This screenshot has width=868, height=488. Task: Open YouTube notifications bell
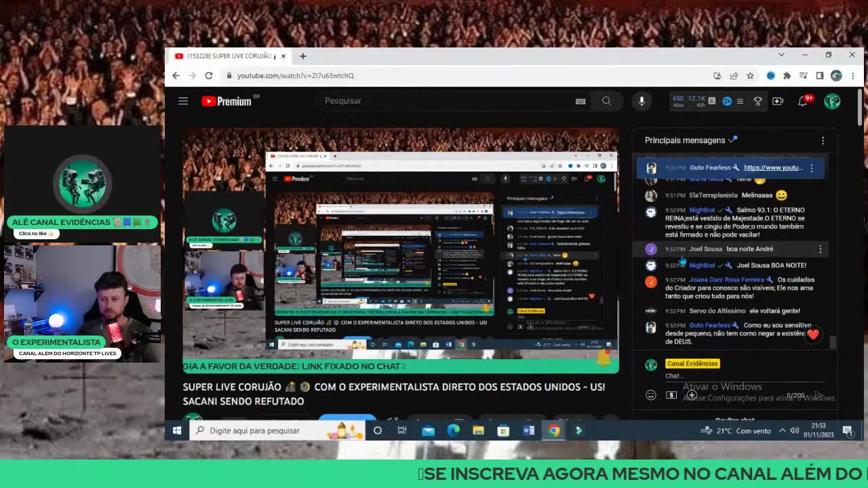coord(803,101)
